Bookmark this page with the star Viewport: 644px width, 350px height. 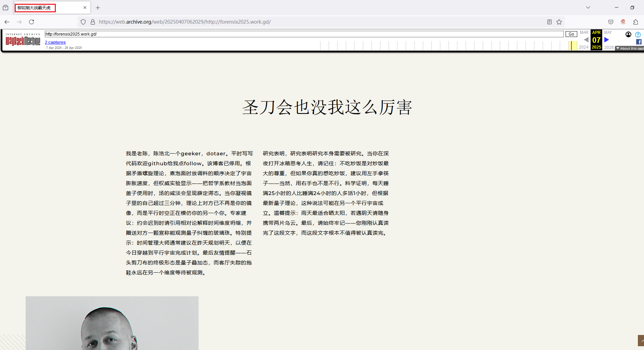(559, 22)
